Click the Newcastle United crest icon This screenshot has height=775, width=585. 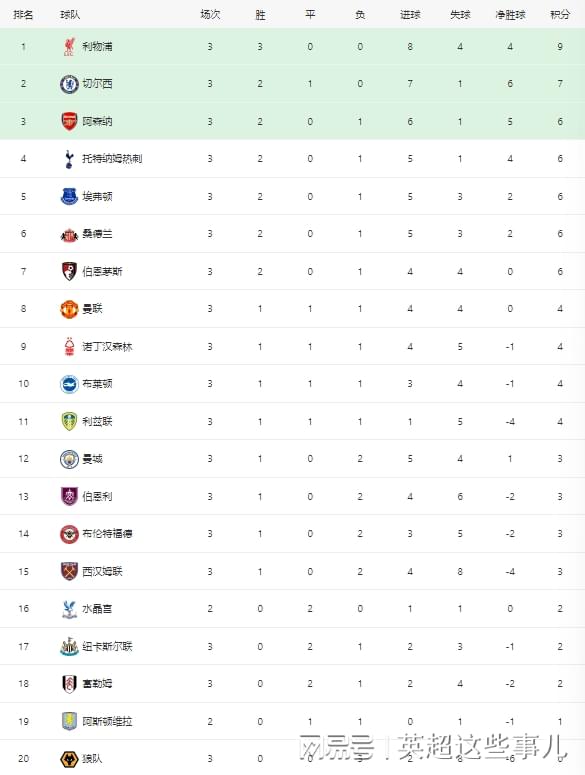pos(69,646)
